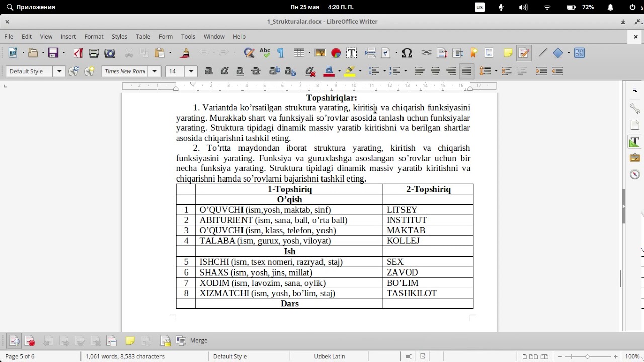Click Uzbek Latin language status field
The image size is (644, 362).
(330, 356)
